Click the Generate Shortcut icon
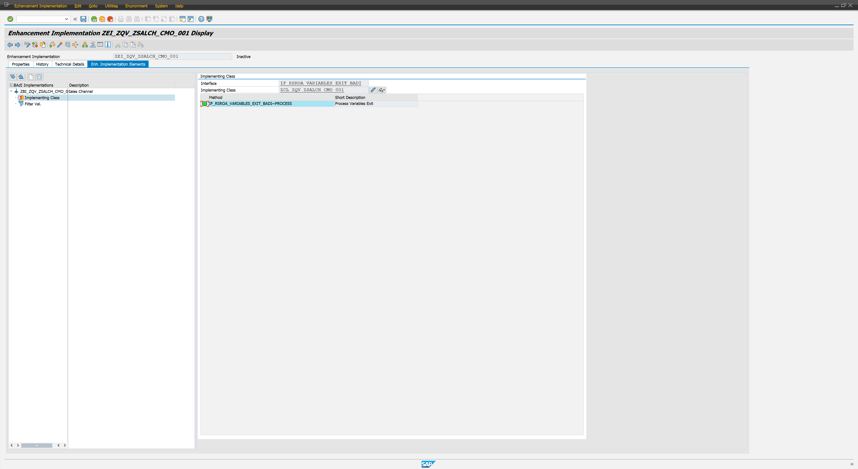This screenshot has width=858, height=469. point(190,19)
